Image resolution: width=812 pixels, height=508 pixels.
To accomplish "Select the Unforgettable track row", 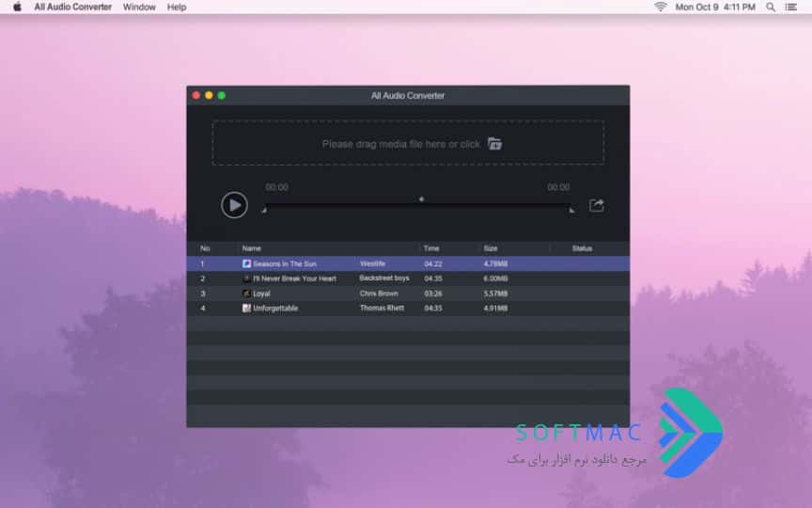I will [408, 308].
